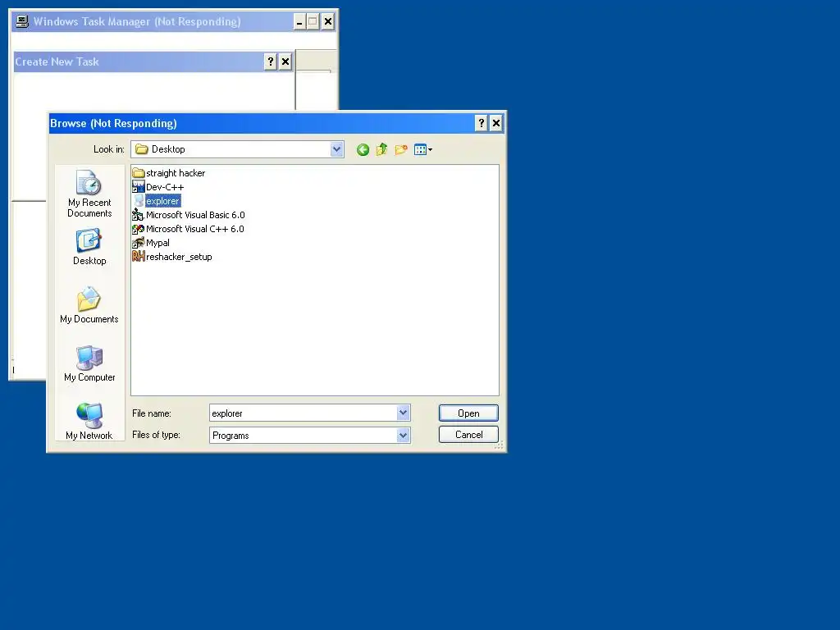Click Create New Task help button
Viewport: 840px width, 630px height.
coord(271,62)
